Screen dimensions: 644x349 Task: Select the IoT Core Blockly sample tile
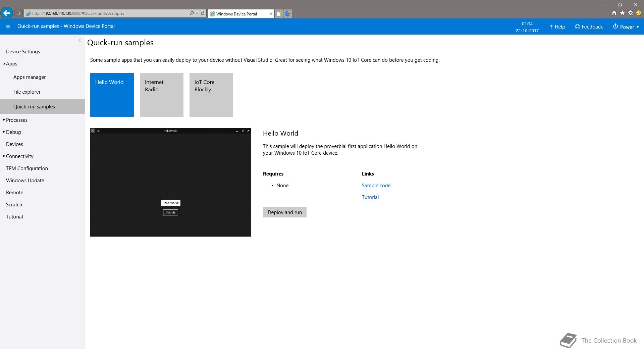point(211,95)
